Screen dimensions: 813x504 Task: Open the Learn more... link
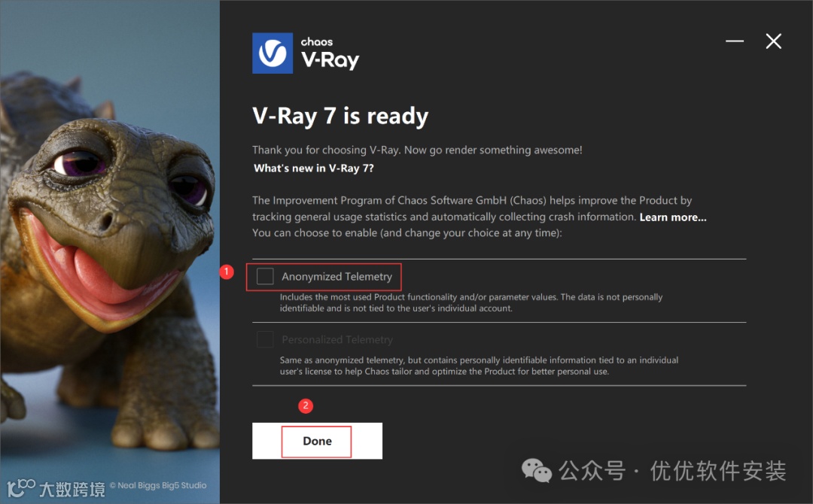(672, 217)
